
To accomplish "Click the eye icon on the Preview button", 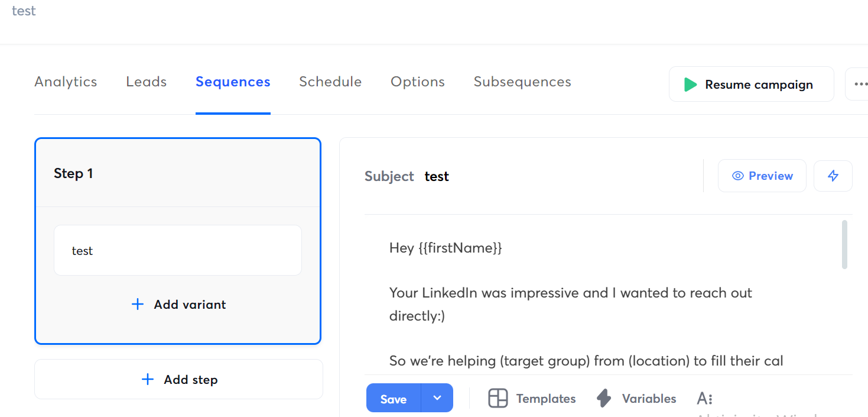I will coord(737,176).
